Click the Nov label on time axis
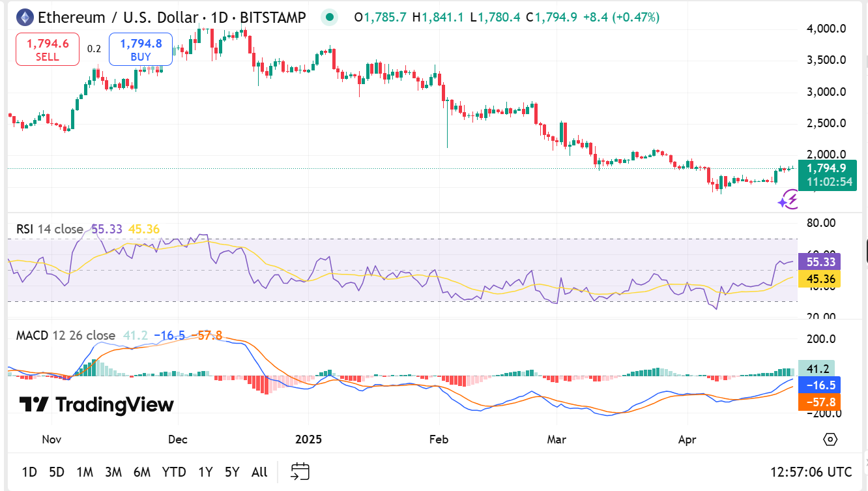The width and height of the screenshot is (868, 491). [x=51, y=439]
